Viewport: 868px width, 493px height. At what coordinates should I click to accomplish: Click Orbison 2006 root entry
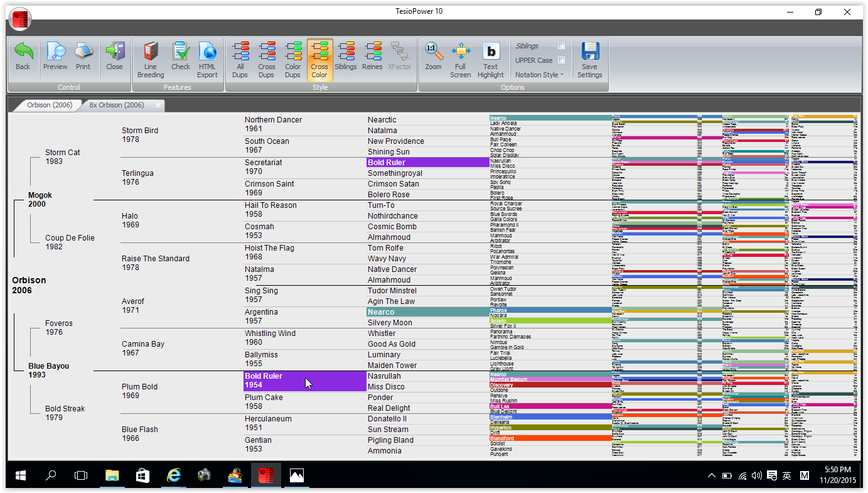pyautogui.click(x=29, y=285)
